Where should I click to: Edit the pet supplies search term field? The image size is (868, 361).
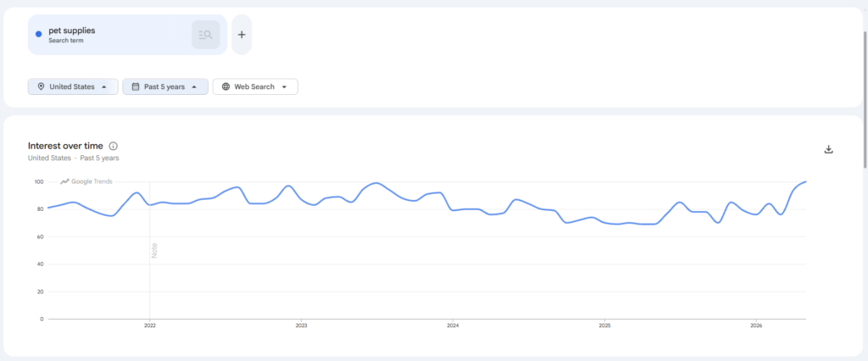[x=127, y=35]
